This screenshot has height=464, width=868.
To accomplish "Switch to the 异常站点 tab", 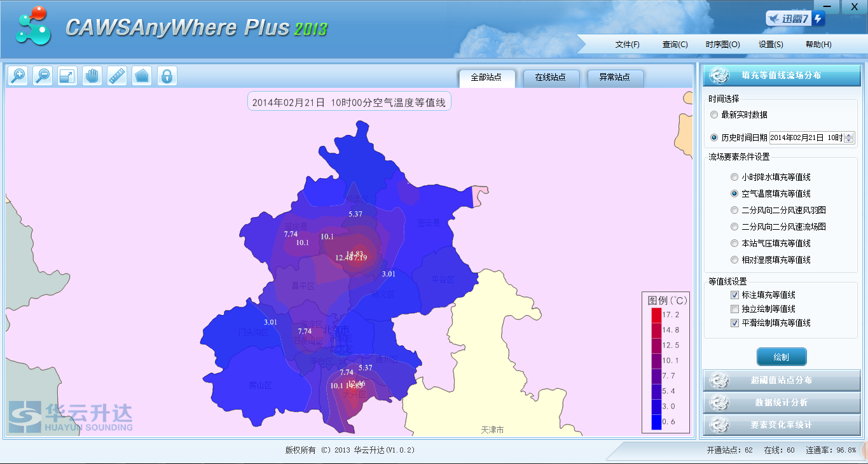I will pyautogui.click(x=615, y=78).
